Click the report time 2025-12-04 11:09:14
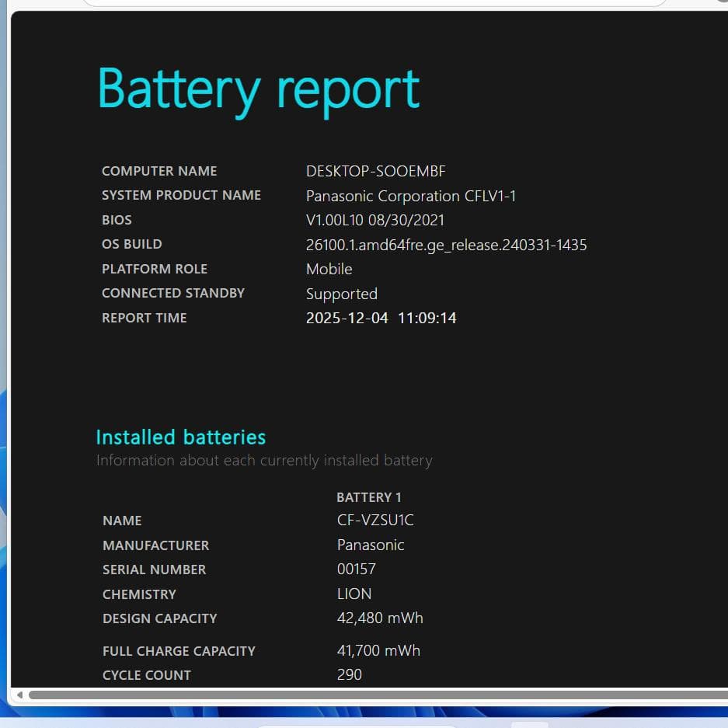 click(x=381, y=318)
